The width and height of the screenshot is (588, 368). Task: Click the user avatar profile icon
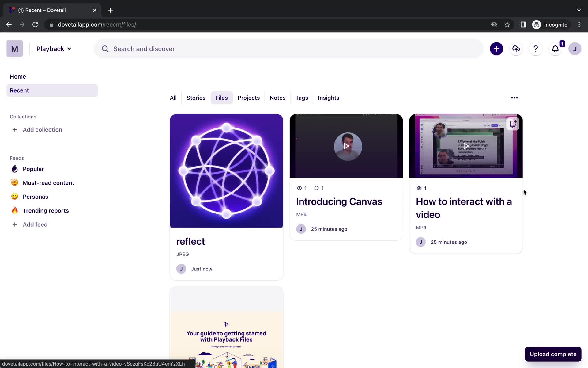pyautogui.click(x=575, y=48)
